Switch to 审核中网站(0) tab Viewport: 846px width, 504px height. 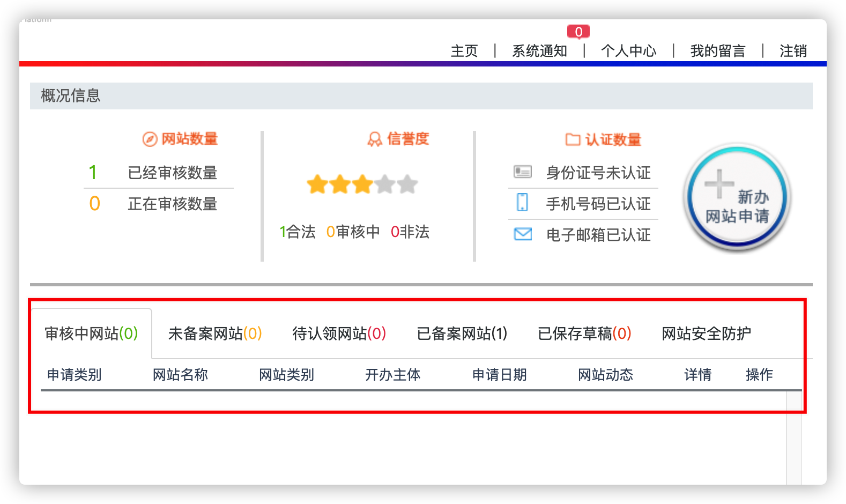point(91,333)
